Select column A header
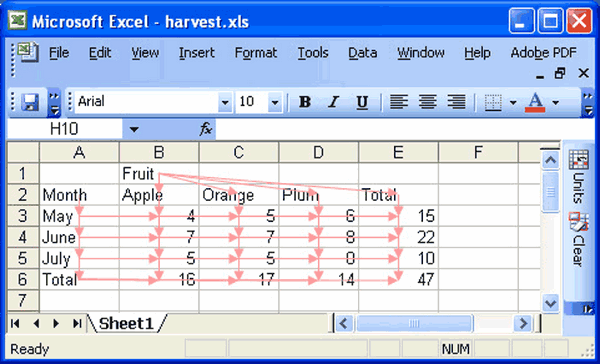The image size is (600, 364). coord(79,153)
